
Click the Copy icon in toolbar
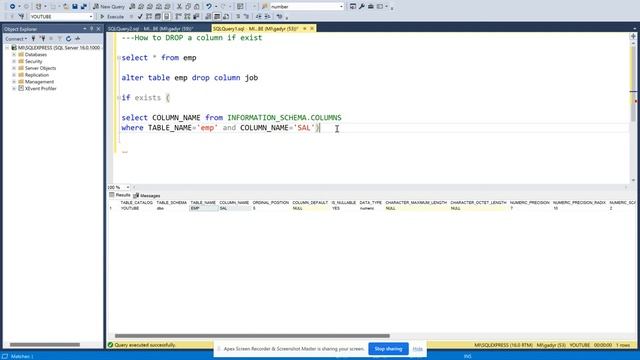(188, 7)
